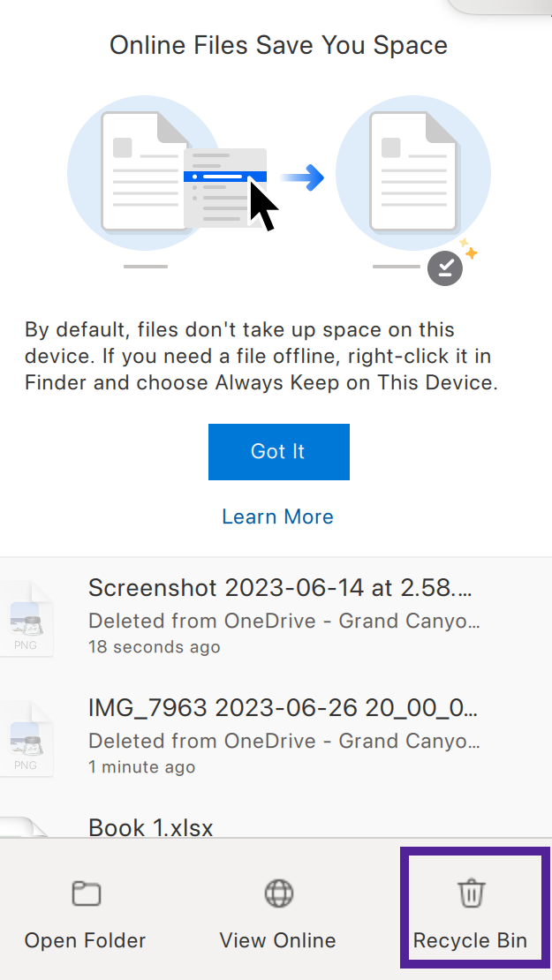
Task: Click the '1 minute ago' timestamp
Action: [142, 766]
